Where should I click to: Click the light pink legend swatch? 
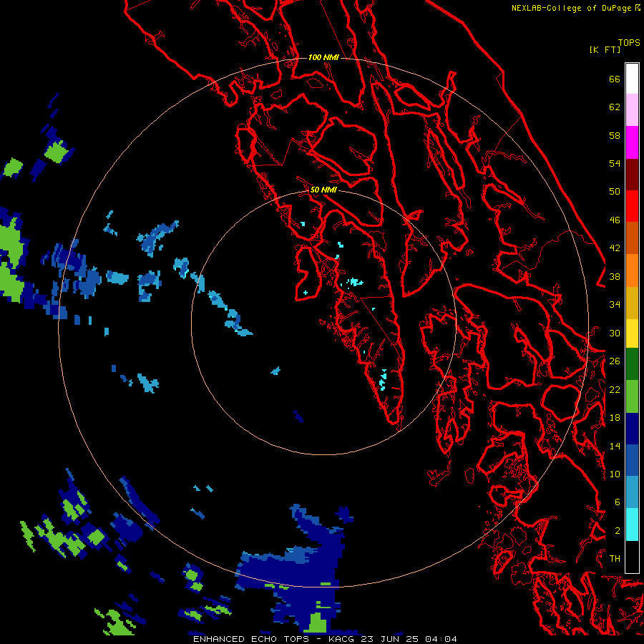pyautogui.click(x=632, y=110)
